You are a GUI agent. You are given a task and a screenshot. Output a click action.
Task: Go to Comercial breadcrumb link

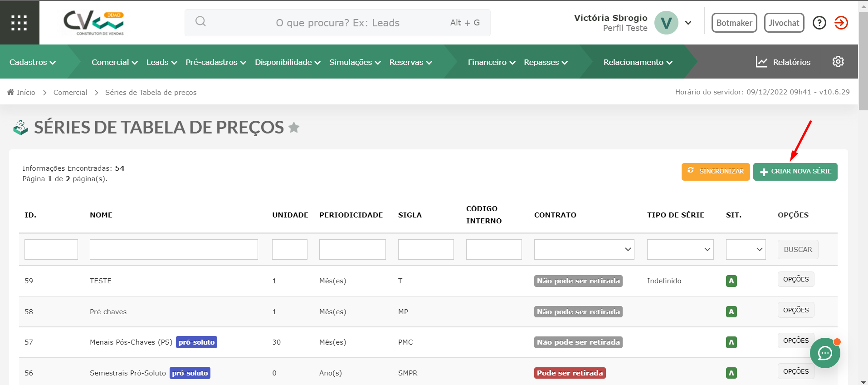coord(70,92)
